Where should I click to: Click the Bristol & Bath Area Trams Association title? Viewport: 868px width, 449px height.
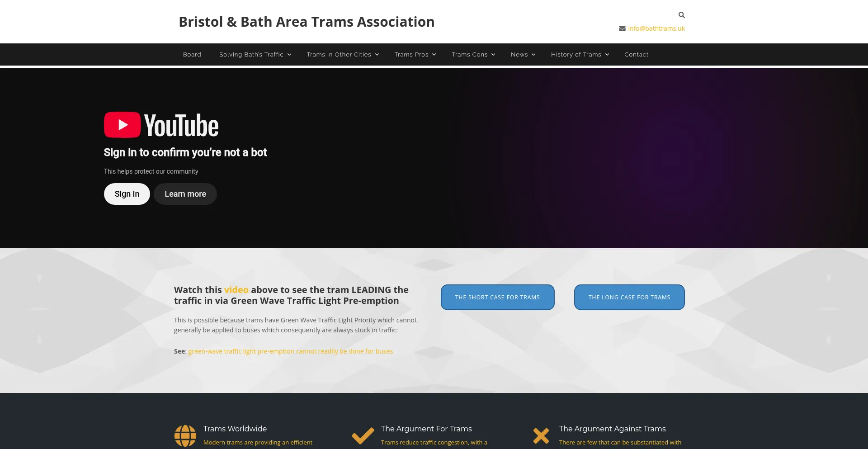click(x=307, y=22)
